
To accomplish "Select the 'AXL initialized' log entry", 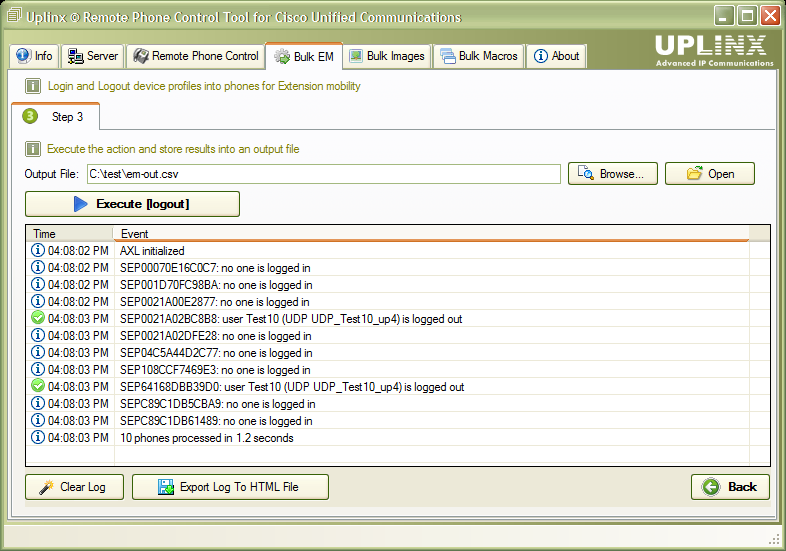I will click(152, 251).
